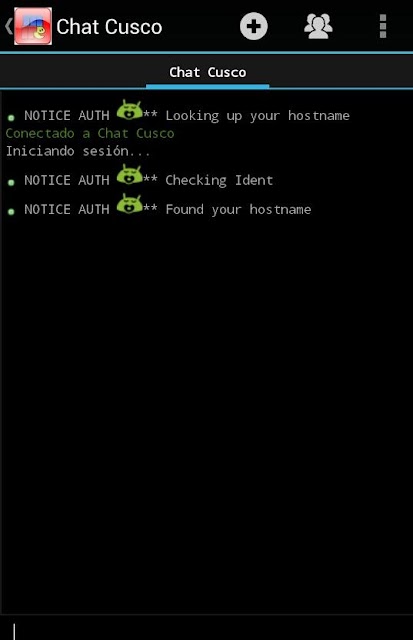Tap the 'Looking up your hostname' text
Viewport: 413px width, 640px height.
coord(258,116)
